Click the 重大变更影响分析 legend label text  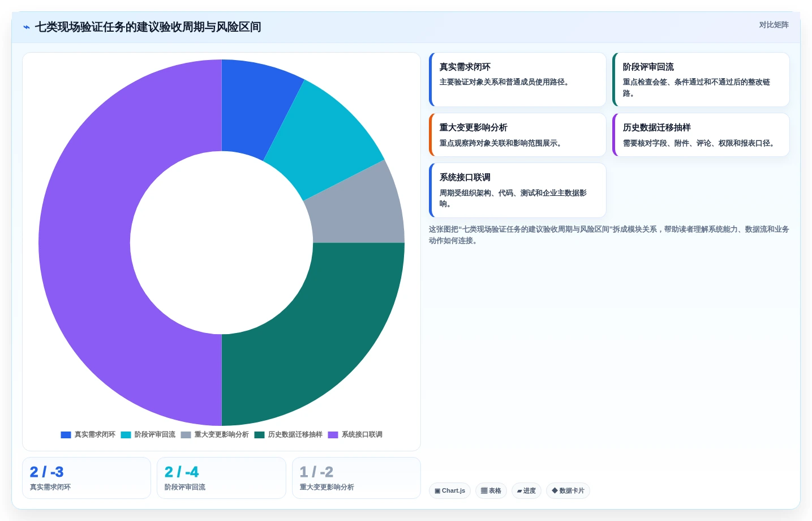tap(221, 435)
